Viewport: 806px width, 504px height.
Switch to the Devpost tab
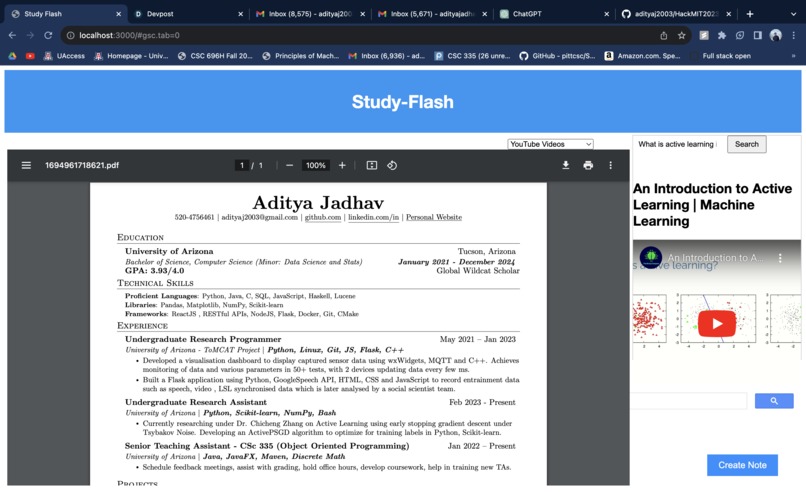[x=188, y=14]
